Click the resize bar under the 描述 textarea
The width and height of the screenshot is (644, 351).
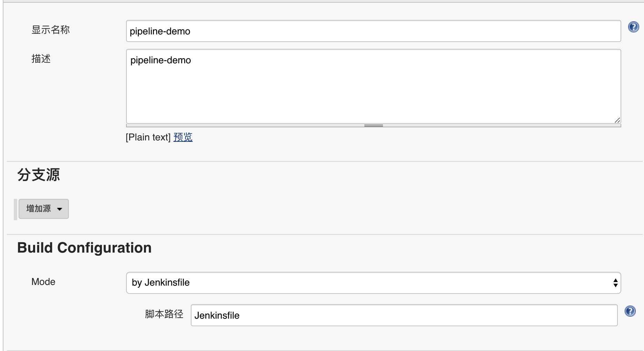[x=373, y=126]
